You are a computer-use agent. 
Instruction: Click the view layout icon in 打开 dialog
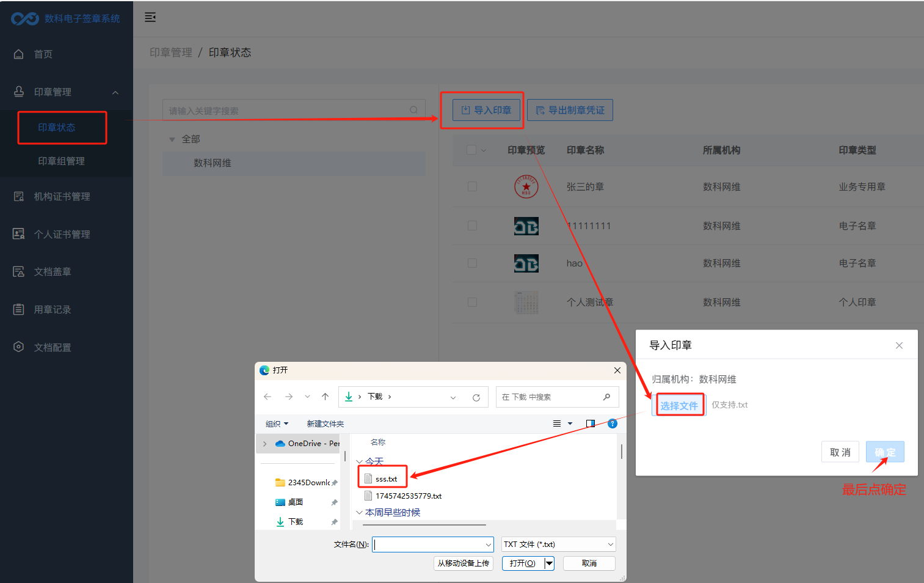click(557, 424)
